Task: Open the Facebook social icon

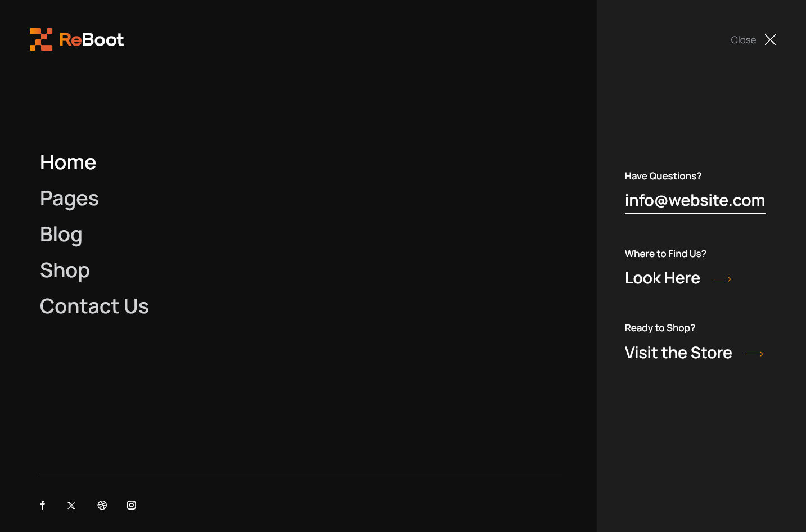Action: pyautogui.click(x=43, y=505)
